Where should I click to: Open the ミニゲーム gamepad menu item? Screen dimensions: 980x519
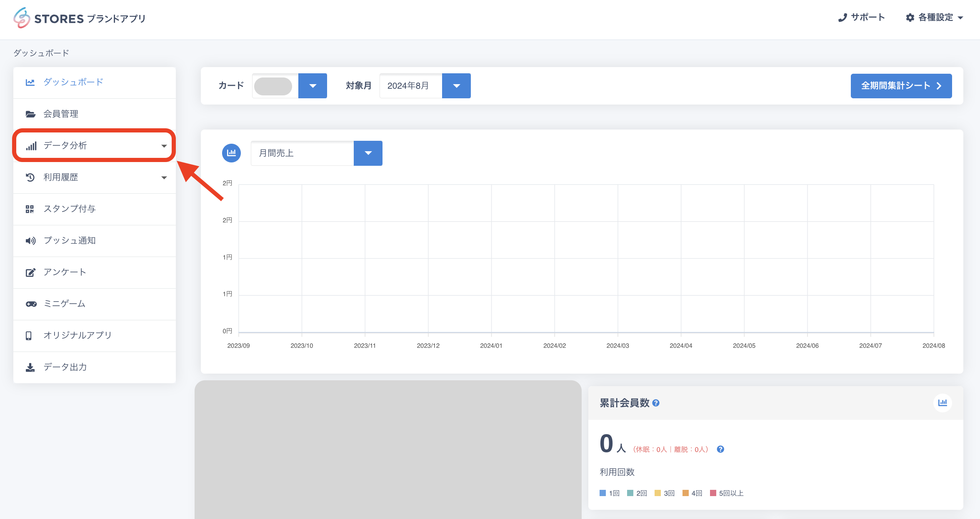(x=64, y=304)
